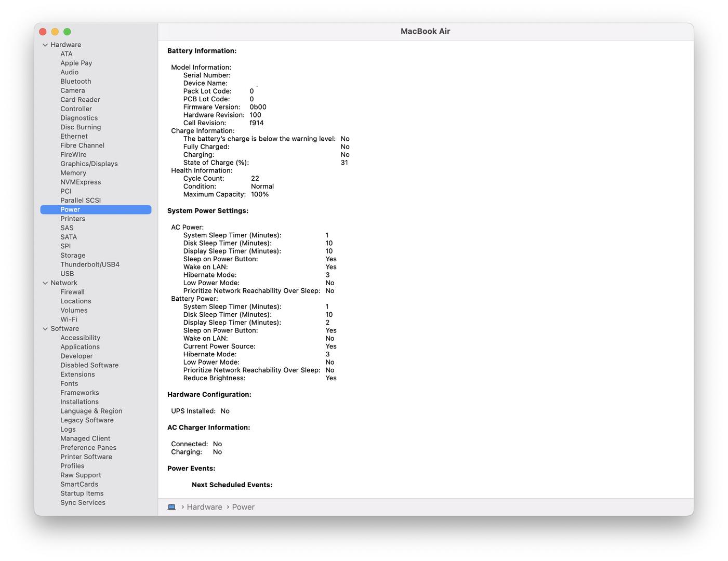
Task: Select Logs under Software
Action: (x=68, y=430)
